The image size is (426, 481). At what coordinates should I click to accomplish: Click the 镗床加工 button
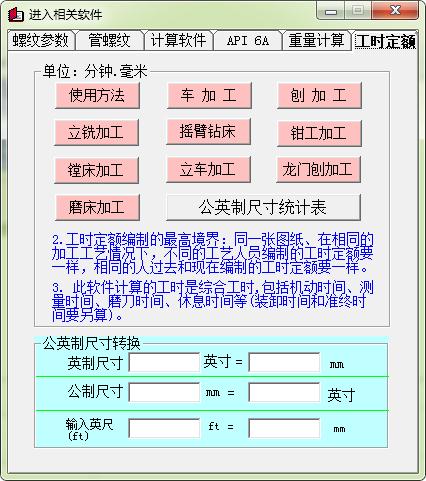(x=96, y=170)
